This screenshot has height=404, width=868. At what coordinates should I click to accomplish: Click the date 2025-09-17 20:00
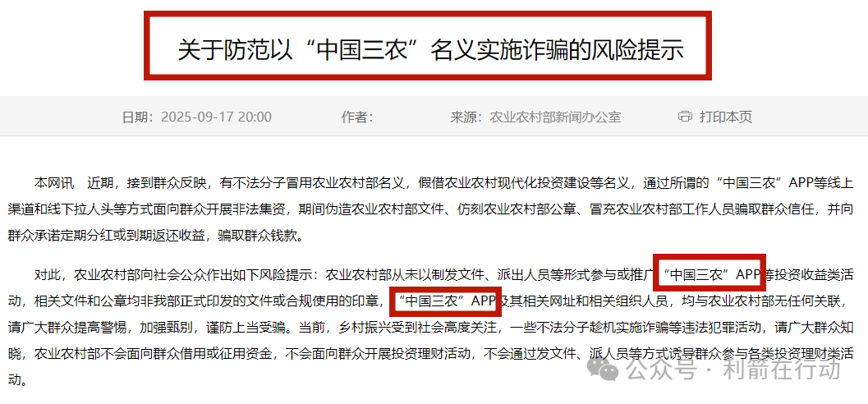217,117
